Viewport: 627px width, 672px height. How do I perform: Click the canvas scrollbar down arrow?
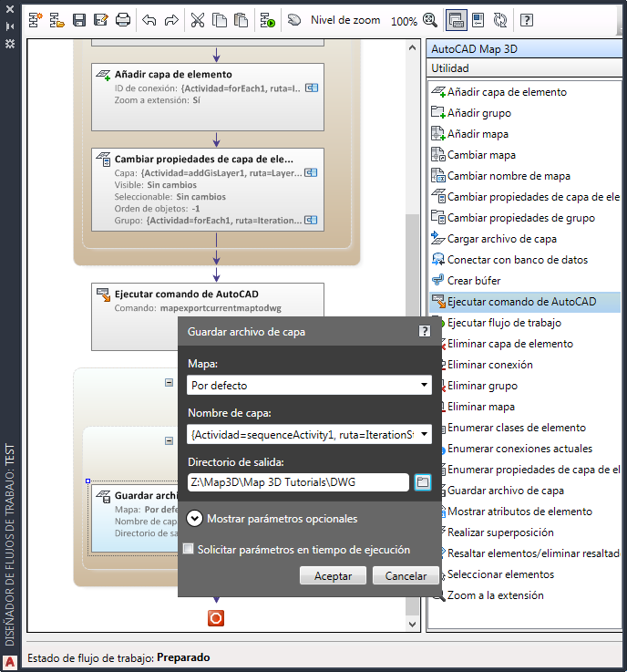[412, 624]
